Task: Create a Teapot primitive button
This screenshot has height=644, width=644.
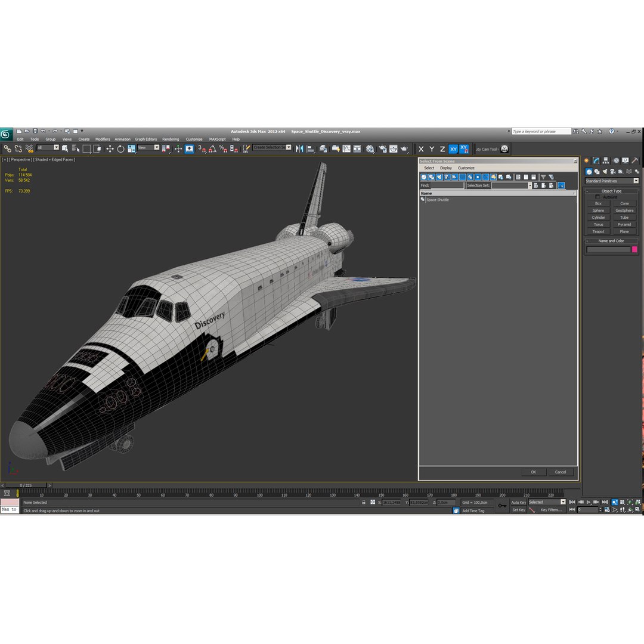Action: 598,231
